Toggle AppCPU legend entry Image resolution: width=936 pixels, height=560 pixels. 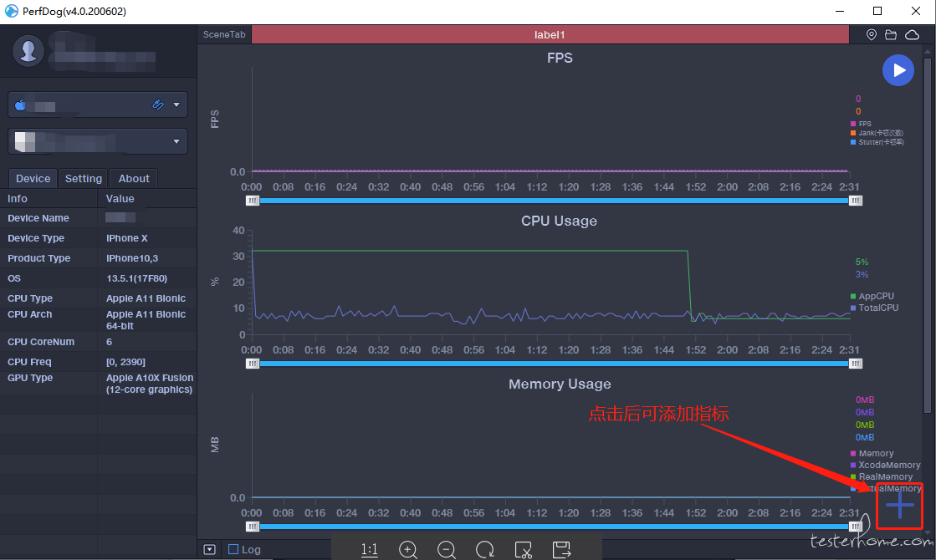pos(872,296)
